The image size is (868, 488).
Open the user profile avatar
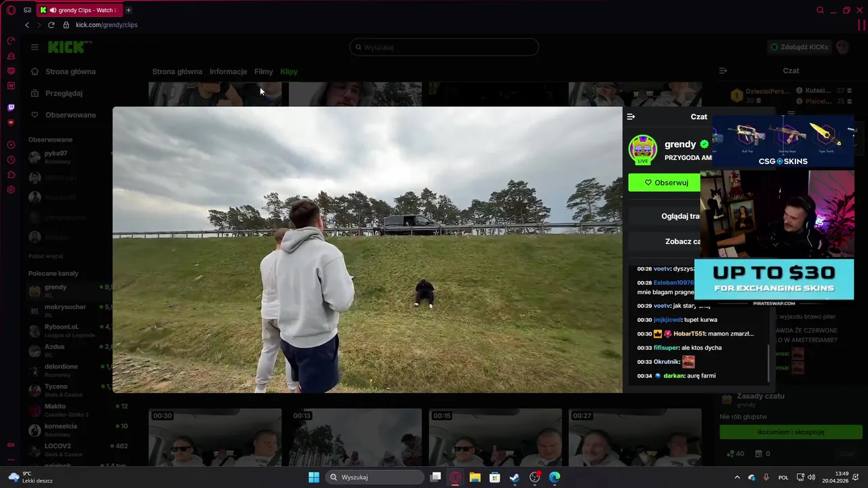click(842, 47)
